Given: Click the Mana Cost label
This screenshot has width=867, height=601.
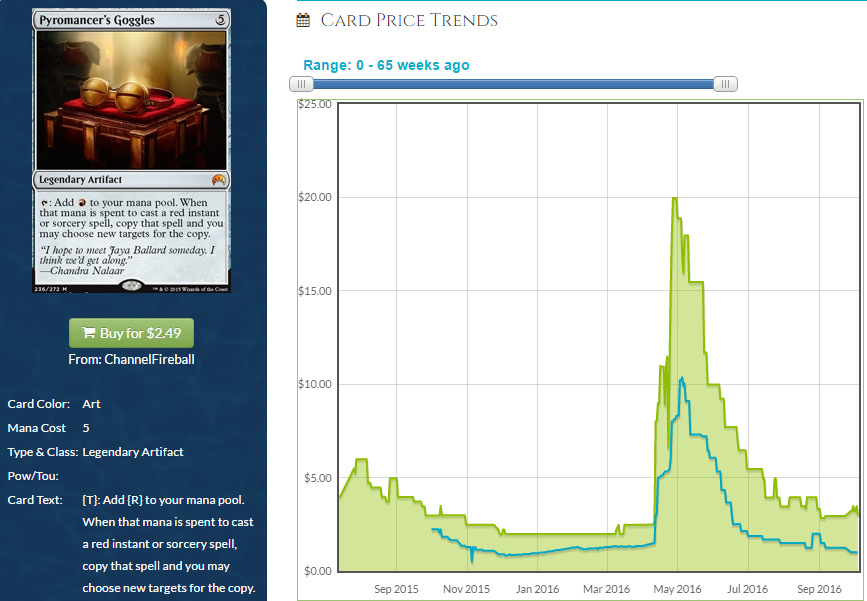Looking at the screenshot, I should click(36, 428).
